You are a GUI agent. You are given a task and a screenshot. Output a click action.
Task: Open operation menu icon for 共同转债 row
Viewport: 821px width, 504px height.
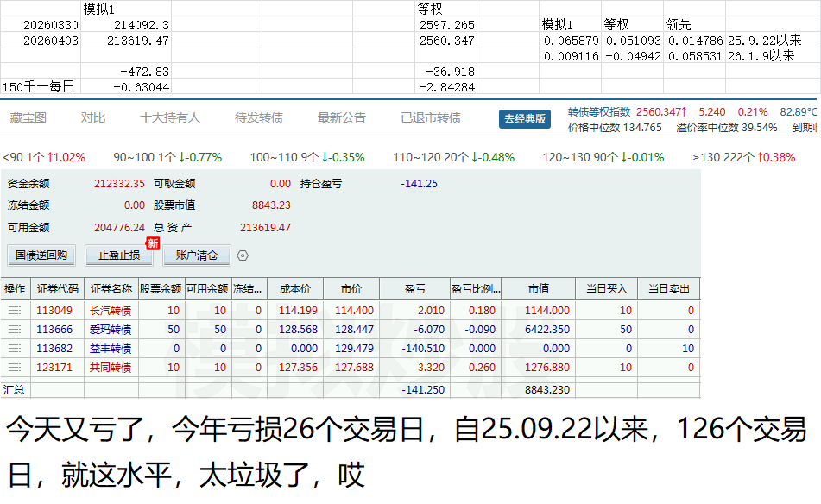(15, 368)
